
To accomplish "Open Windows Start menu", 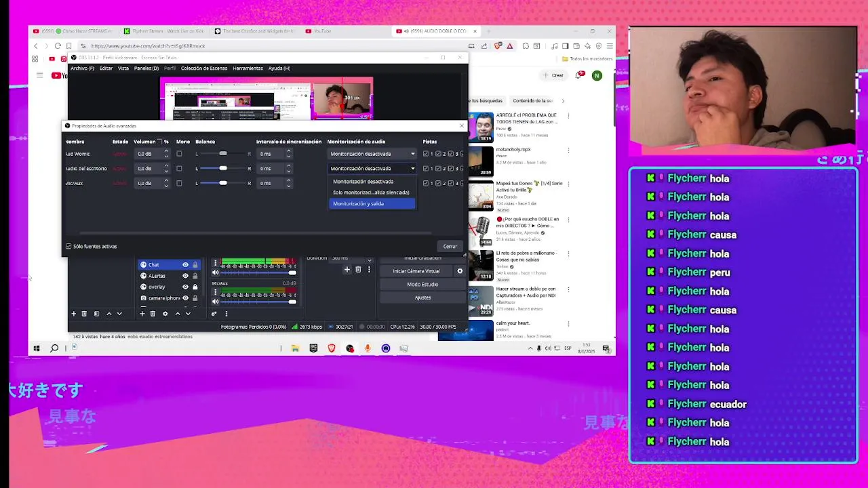I will click(36, 348).
